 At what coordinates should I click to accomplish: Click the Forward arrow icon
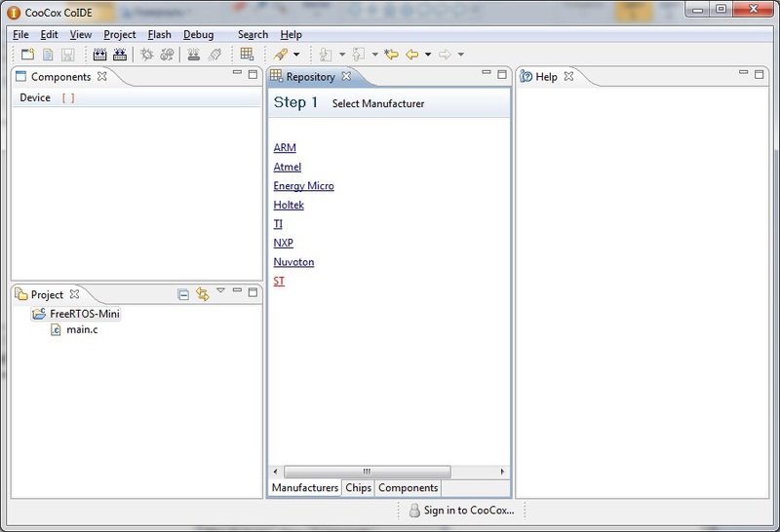445,55
